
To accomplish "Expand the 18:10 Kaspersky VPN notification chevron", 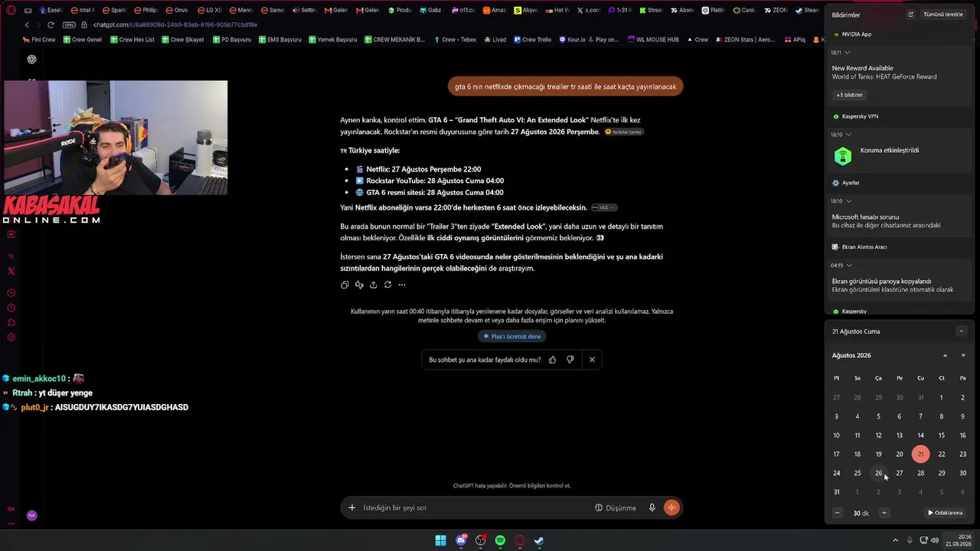I will (848, 135).
